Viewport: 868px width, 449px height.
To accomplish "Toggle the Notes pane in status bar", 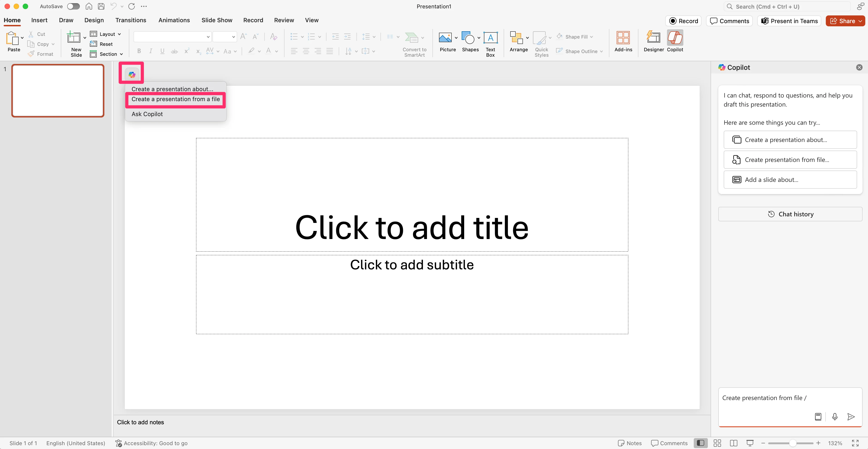I will [630, 443].
